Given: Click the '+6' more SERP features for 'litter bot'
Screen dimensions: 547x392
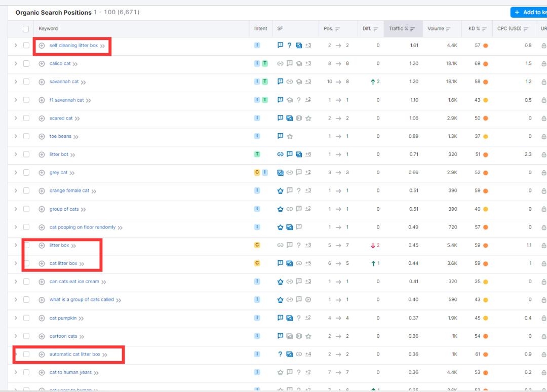Looking at the screenshot, I should point(308,154).
